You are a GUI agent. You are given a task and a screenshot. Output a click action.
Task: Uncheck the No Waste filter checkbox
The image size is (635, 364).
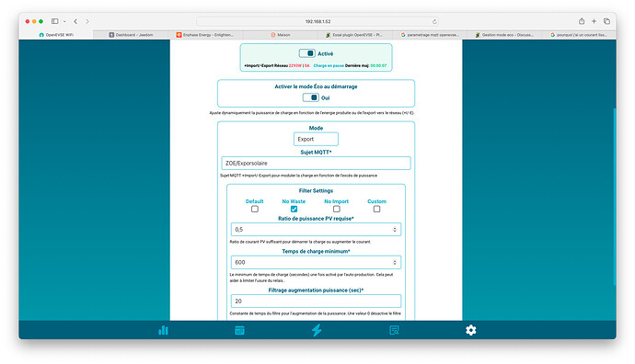point(294,209)
